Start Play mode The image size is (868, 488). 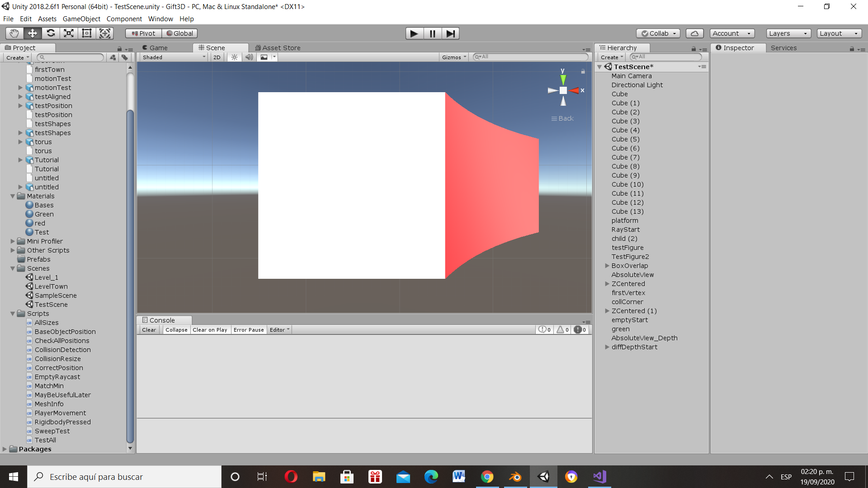[x=414, y=33]
